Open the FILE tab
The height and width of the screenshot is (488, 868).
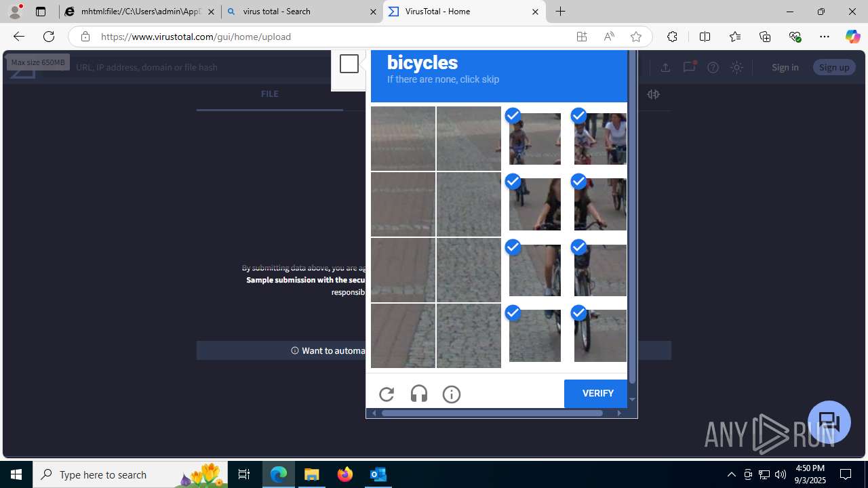click(x=269, y=94)
